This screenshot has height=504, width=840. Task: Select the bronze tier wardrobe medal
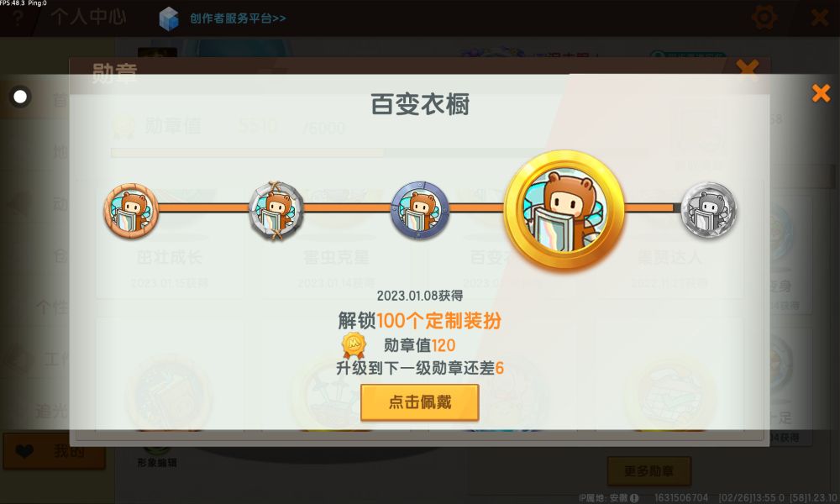point(131,211)
